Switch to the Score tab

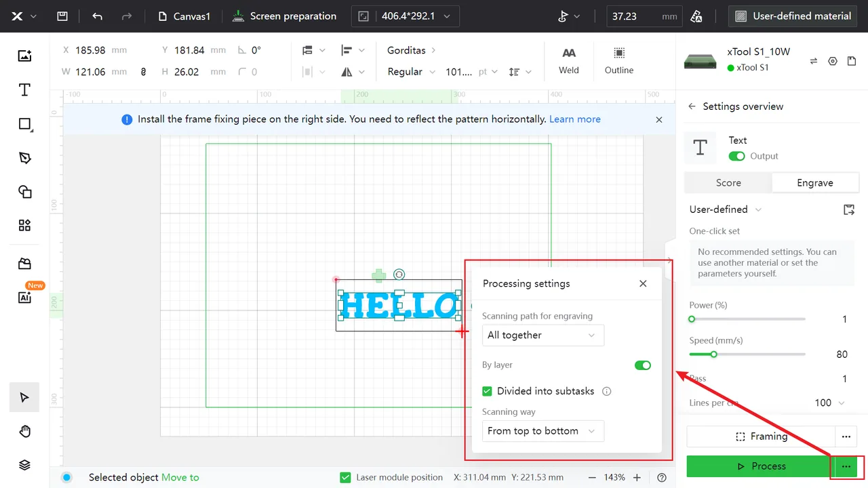click(728, 183)
